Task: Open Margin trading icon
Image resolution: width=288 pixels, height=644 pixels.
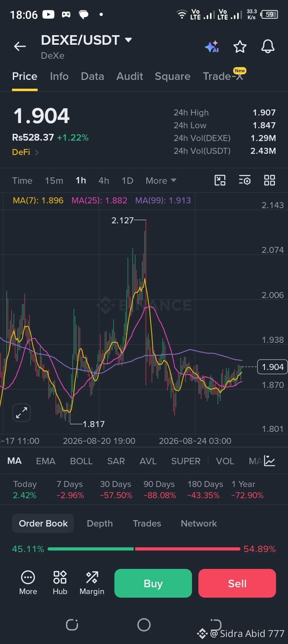Action: [92, 583]
